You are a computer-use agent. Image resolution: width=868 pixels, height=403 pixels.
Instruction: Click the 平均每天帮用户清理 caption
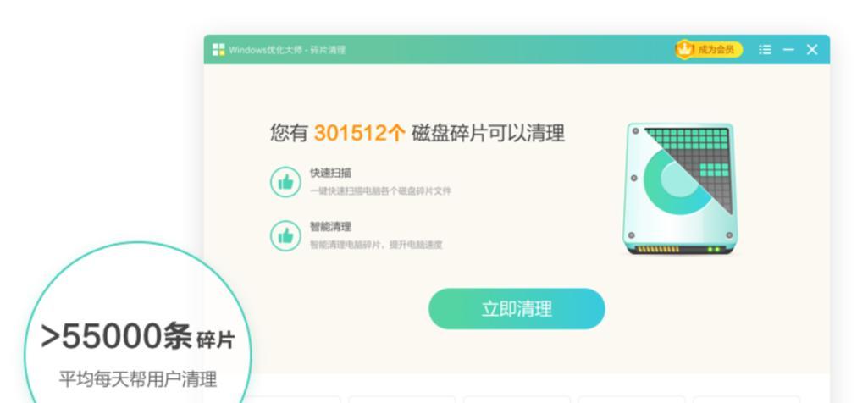(x=138, y=379)
